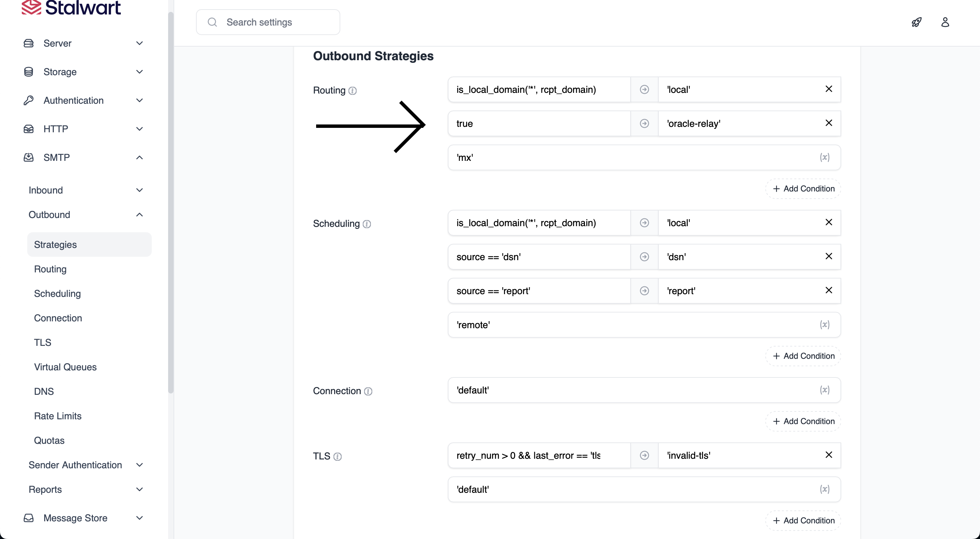Add Condition under Routing strategy
The height and width of the screenshot is (539, 980).
(x=803, y=188)
